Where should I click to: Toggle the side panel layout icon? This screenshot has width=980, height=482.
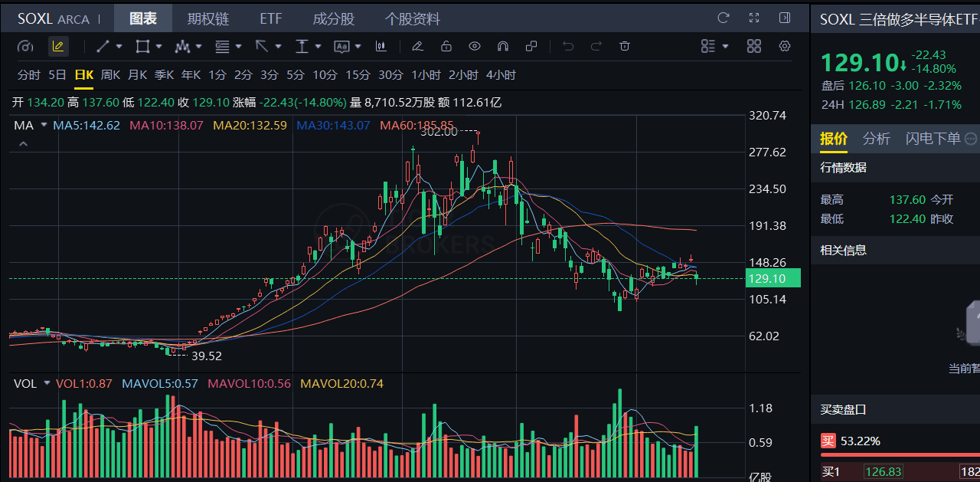tap(785, 18)
